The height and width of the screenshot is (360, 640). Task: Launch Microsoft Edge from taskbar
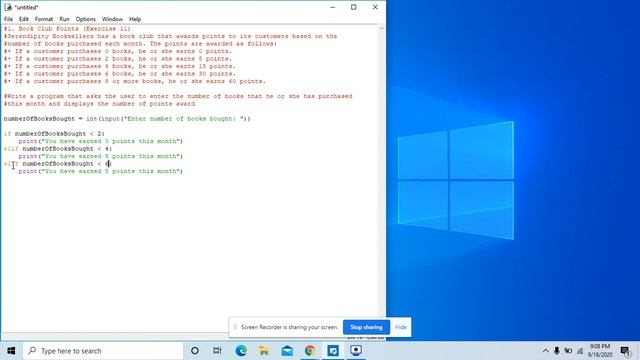pos(241,351)
